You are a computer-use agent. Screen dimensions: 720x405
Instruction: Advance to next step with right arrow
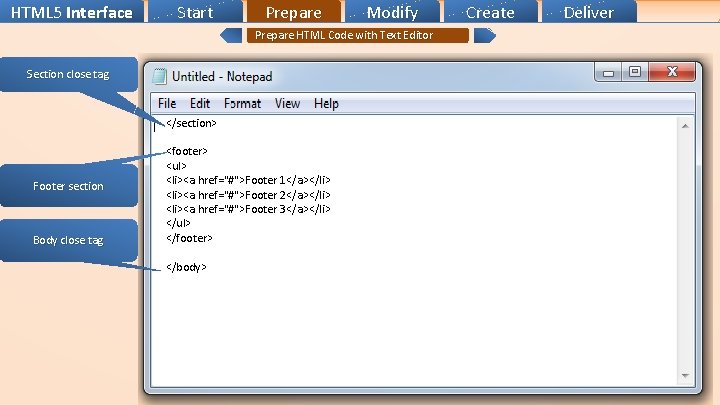tap(485, 35)
